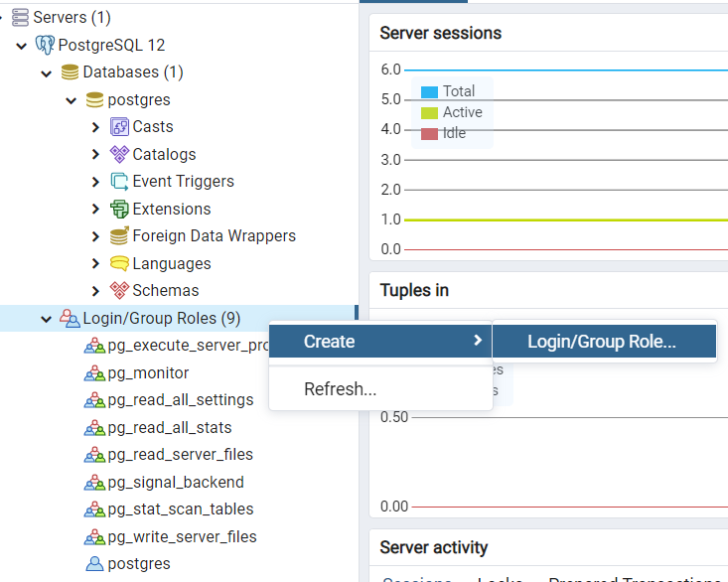
Task: Click the Active green legend swatch
Action: 429,113
